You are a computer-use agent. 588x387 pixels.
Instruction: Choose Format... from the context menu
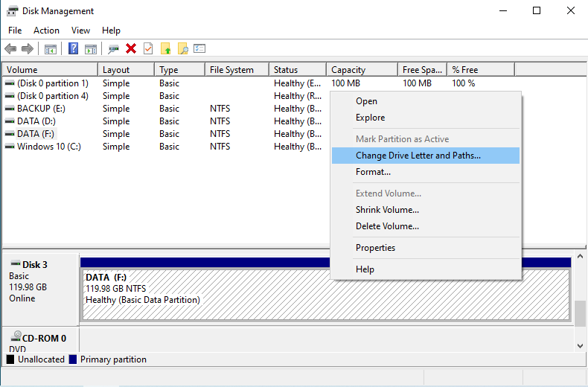[x=426, y=172]
